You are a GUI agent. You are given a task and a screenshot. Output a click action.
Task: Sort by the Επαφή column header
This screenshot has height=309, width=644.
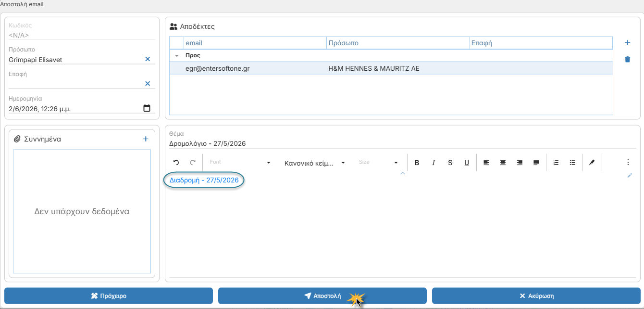coord(541,43)
